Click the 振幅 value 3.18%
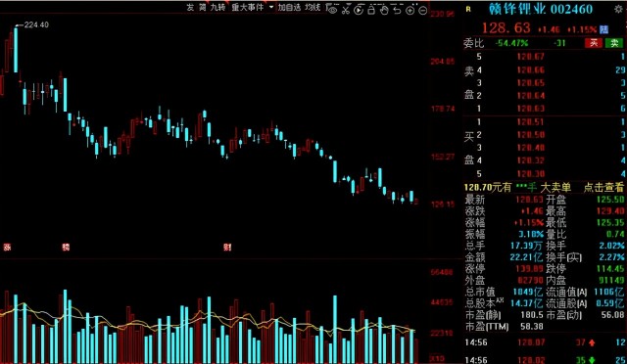 click(531, 234)
